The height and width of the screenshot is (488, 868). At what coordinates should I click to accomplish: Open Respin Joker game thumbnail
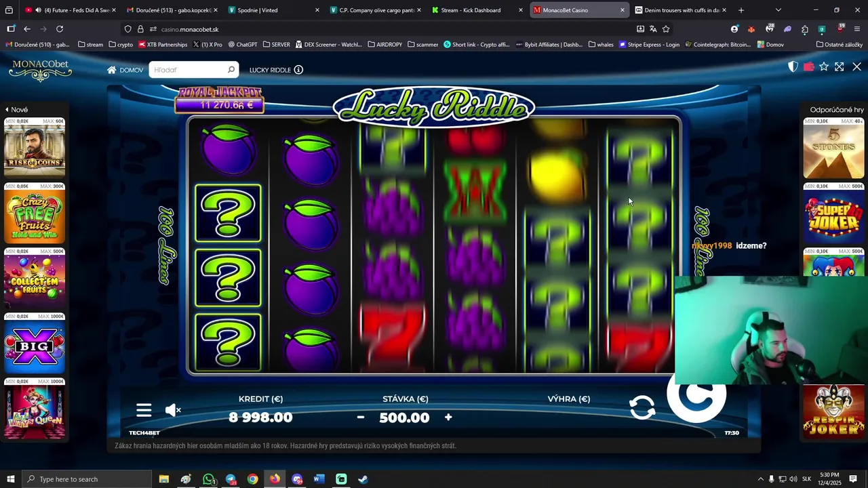pos(833,411)
